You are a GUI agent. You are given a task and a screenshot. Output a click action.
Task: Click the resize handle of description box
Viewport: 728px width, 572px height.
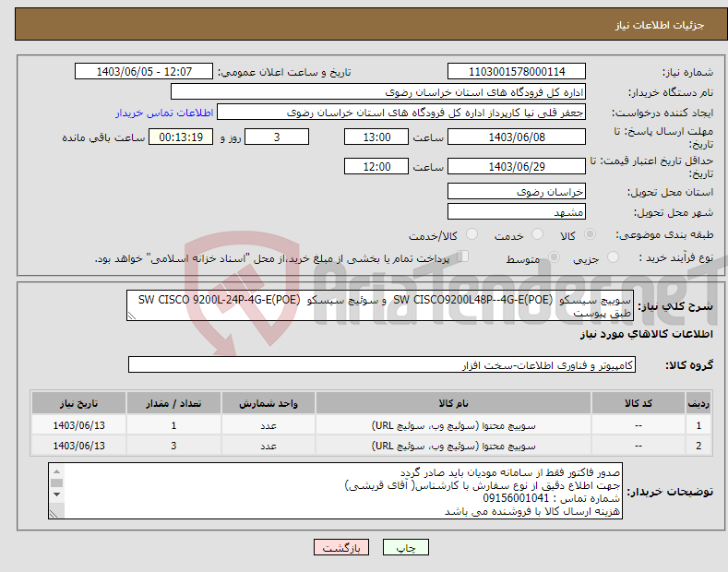pyautogui.click(x=132, y=316)
